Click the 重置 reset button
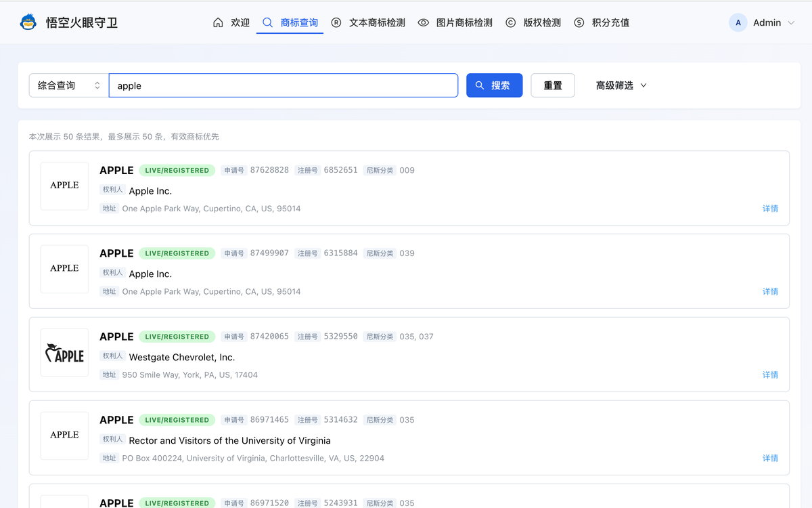 (x=553, y=85)
